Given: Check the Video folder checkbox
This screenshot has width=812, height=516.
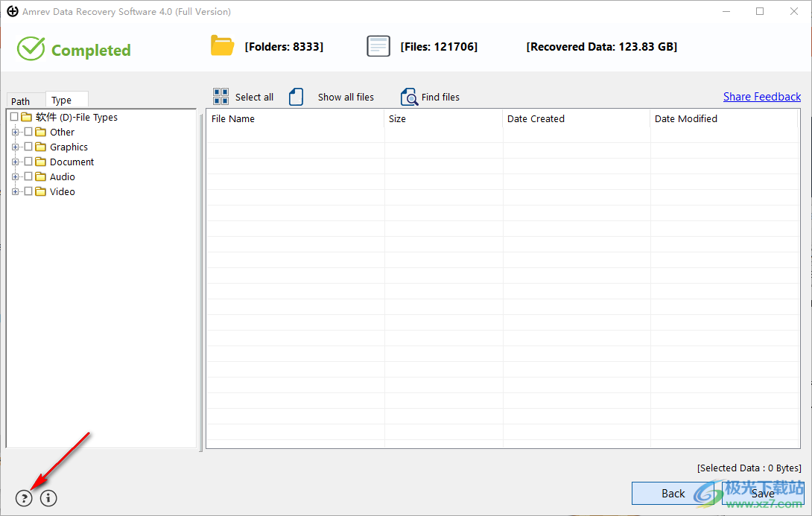Looking at the screenshot, I should pos(28,191).
